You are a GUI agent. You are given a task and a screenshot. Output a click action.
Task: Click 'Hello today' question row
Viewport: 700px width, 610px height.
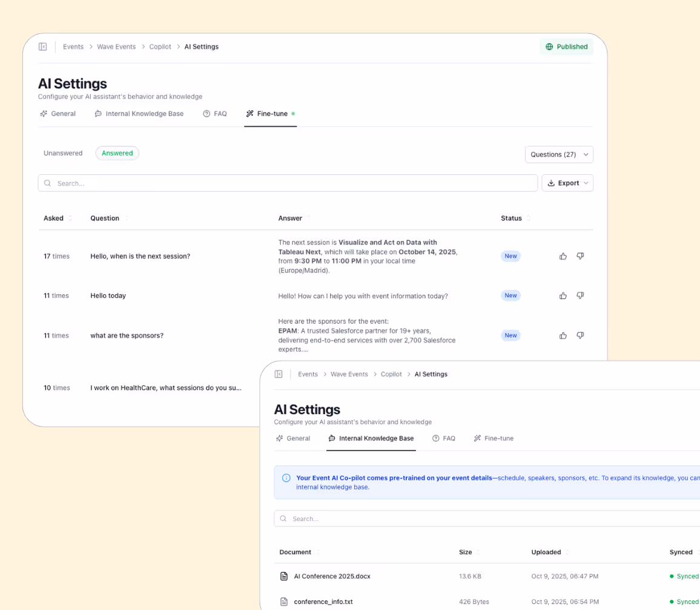point(108,295)
